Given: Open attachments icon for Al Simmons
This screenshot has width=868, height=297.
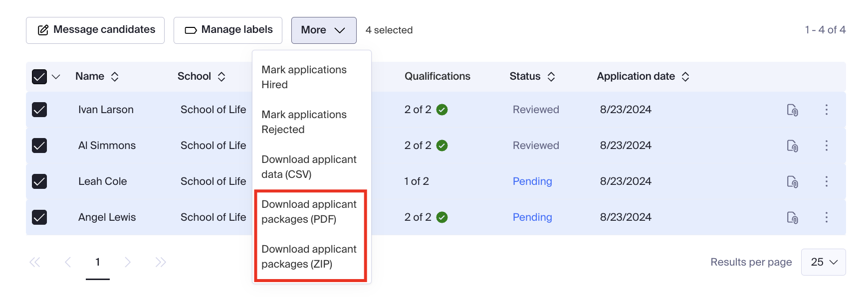Looking at the screenshot, I should click(792, 146).
